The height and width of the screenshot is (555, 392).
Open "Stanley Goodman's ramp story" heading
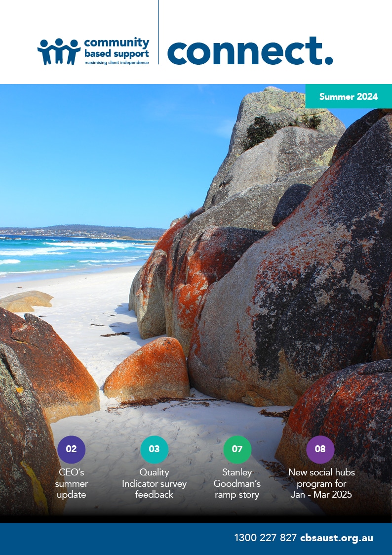click(x=237, y=483)
